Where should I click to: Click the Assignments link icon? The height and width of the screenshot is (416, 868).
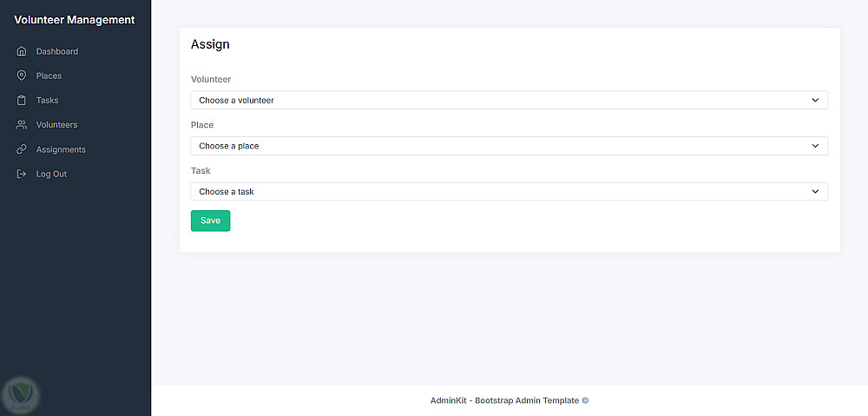[22, 149]
